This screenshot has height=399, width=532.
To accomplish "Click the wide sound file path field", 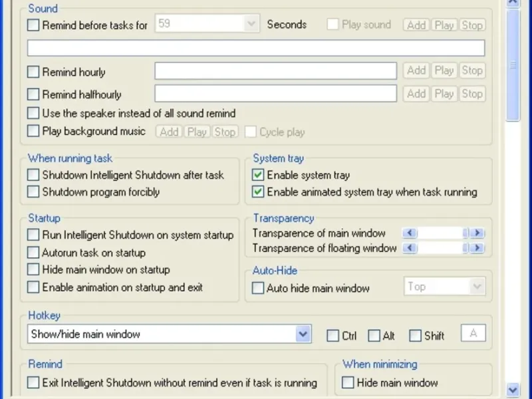I will click(256, 48).
